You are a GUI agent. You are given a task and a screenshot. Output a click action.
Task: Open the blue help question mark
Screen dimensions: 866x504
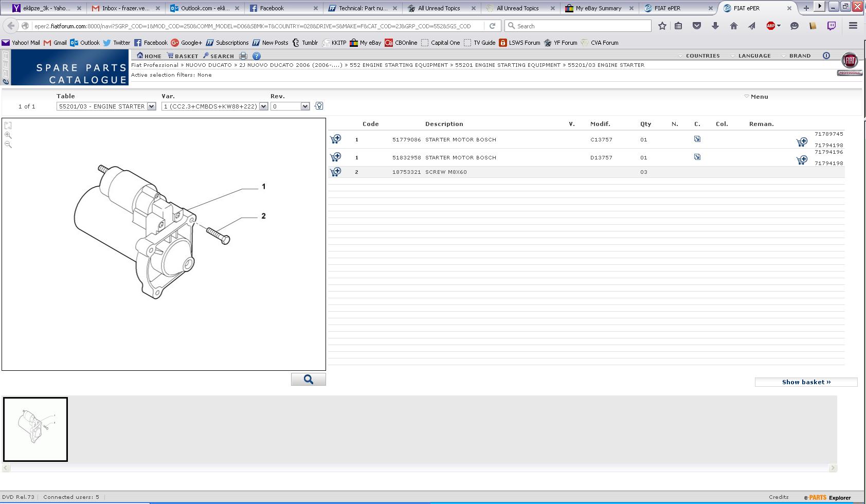click(257, 56)
